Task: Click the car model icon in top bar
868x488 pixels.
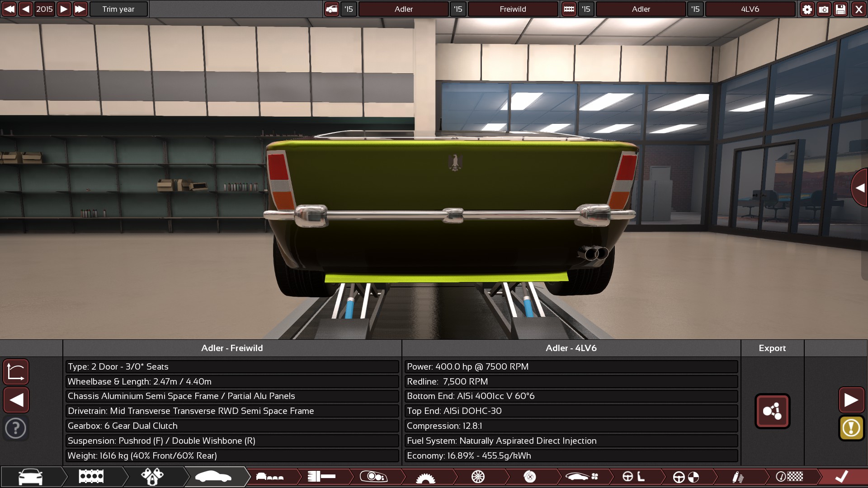Action: 331,9
